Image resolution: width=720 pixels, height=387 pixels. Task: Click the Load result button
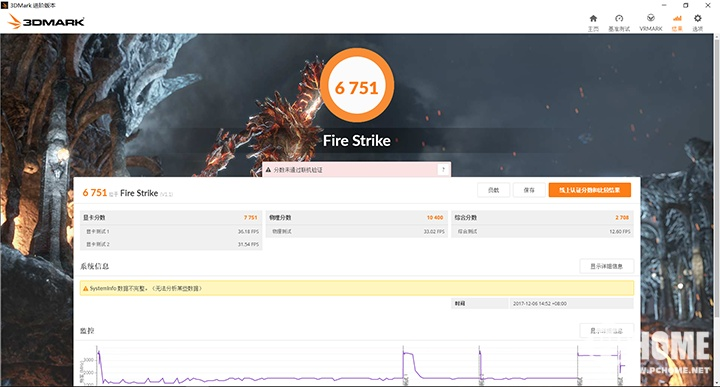(493, 190)
